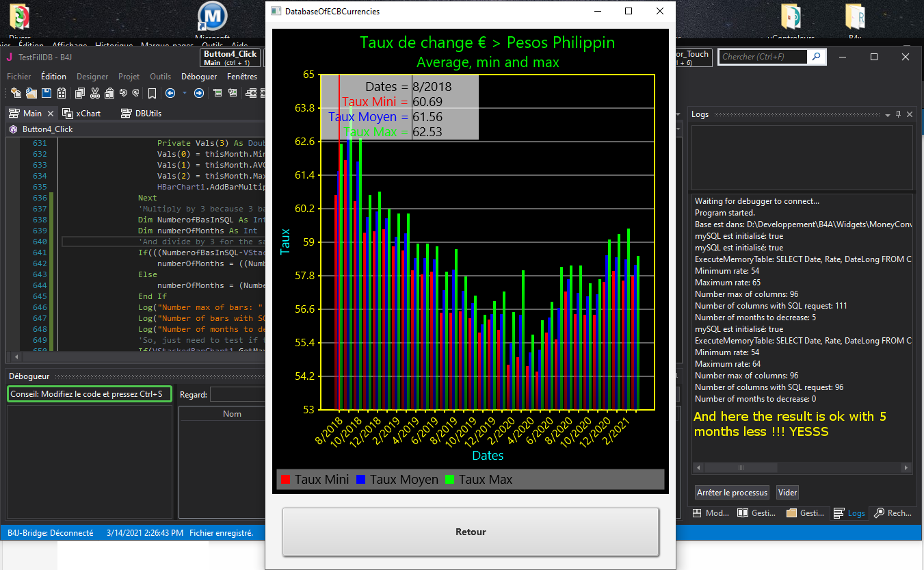The width and height of the screenshot is (924, 570).
Task: Click the copy icon in toolbar
Action: tap(79, 93)
